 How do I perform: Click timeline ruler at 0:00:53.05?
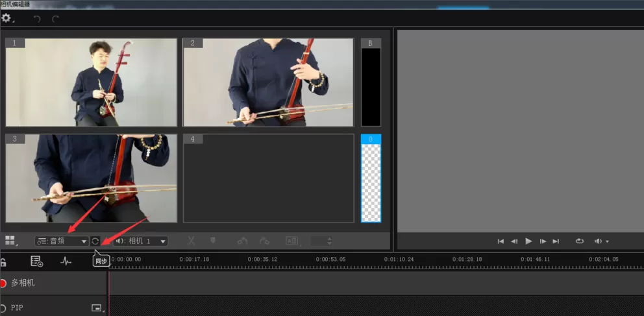[330, 260]
